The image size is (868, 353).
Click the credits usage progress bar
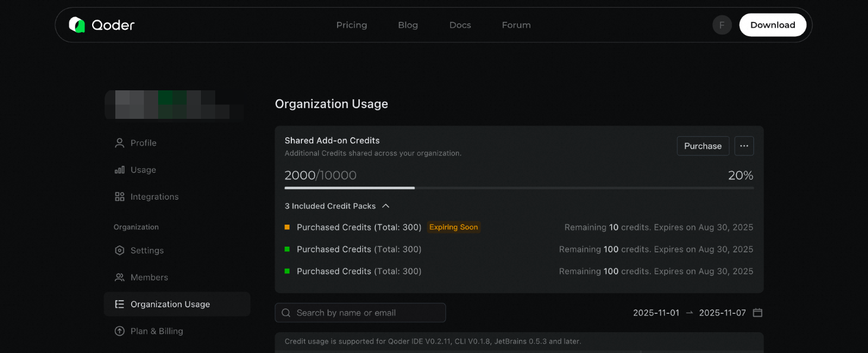(519, 188)
